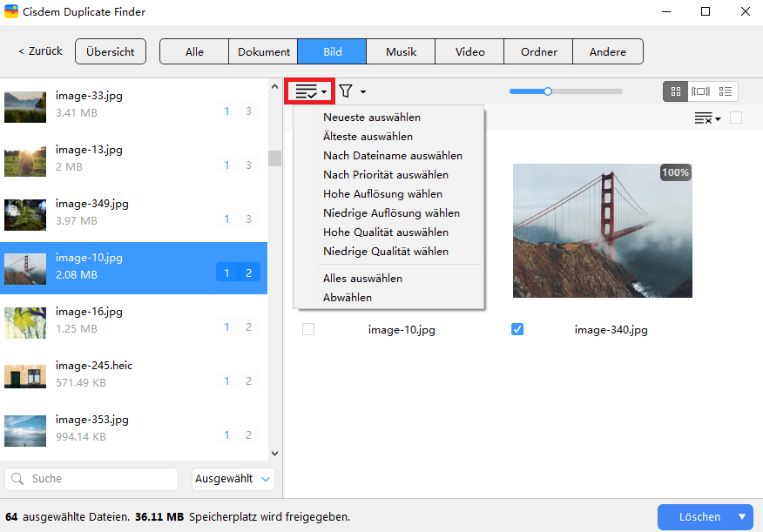The height and width of the screenshot is (532, 763).
Task: Switch to side-by-side comparison view
Action: 700,91
